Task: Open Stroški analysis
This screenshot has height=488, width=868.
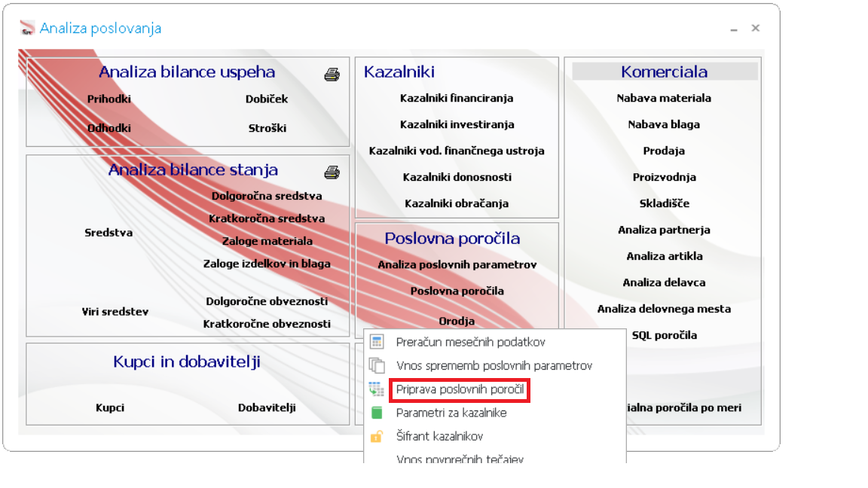Action: tap(267, 128)
